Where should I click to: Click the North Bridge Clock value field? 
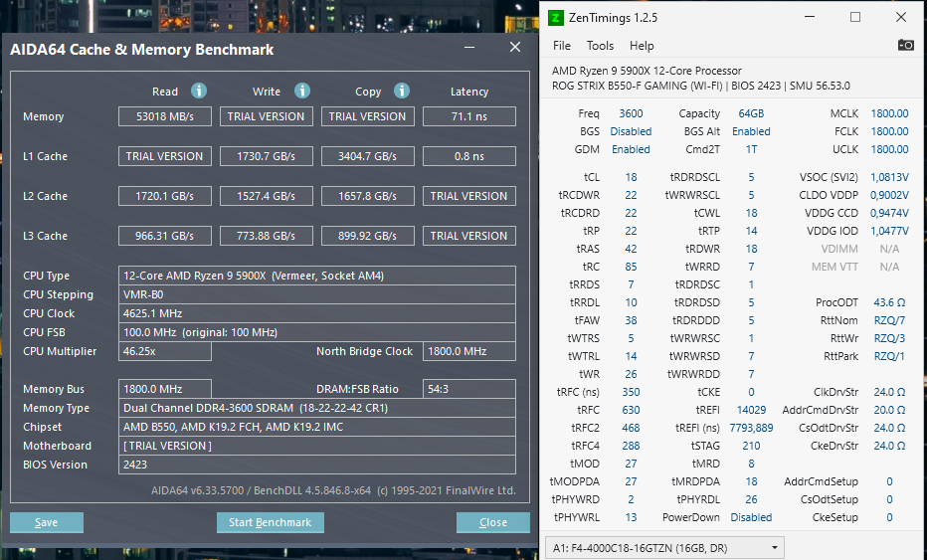469,351
